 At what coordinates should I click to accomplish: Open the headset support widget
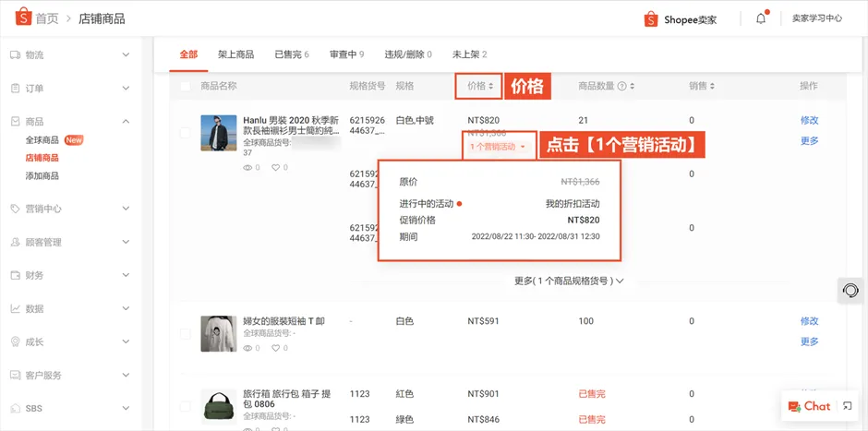pos(850,290)
